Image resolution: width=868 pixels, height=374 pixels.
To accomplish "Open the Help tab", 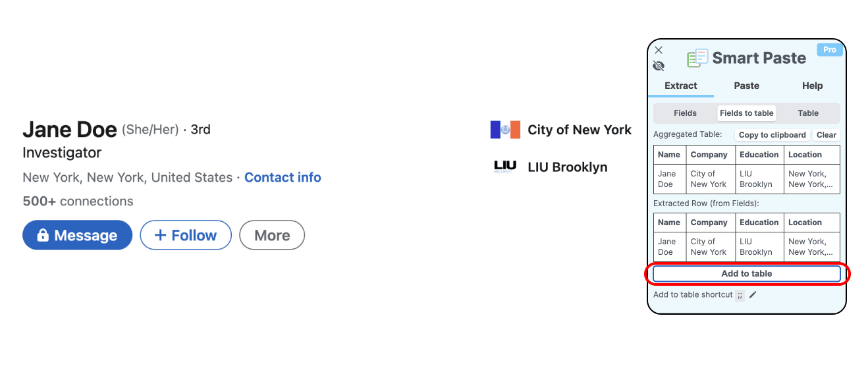I will click(812, 86).
